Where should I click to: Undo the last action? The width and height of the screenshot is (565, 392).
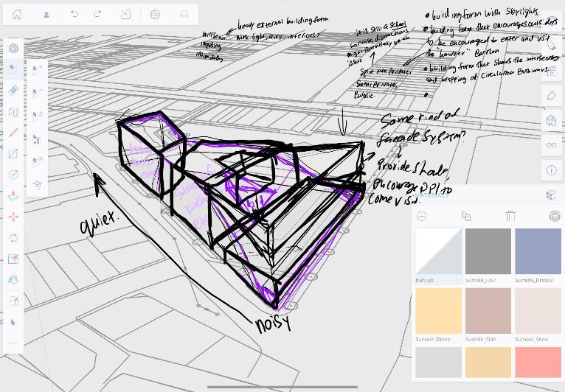tap(74, 15)
